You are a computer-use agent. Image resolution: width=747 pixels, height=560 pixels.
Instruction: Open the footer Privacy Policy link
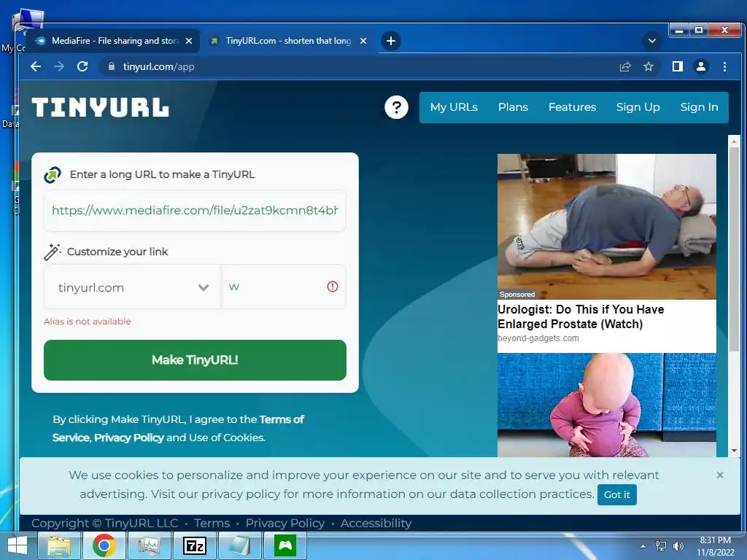point(285,524)
